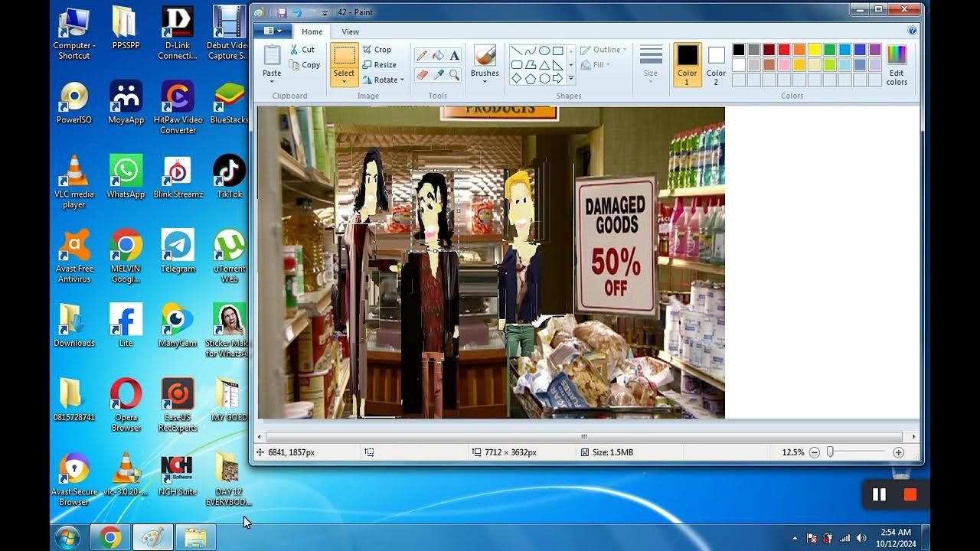
Task: Expand the Shapes gallery more arrow
Action: [x=570, y=78]
